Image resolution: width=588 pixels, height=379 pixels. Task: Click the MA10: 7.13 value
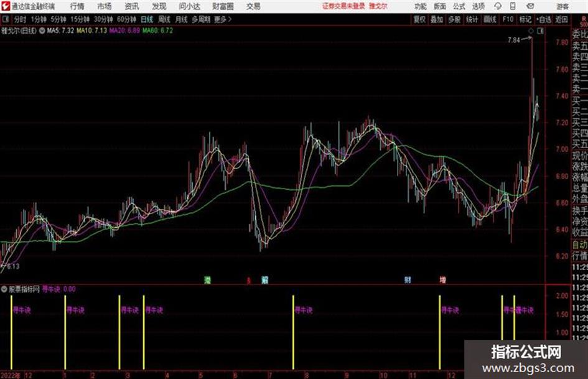91,30
